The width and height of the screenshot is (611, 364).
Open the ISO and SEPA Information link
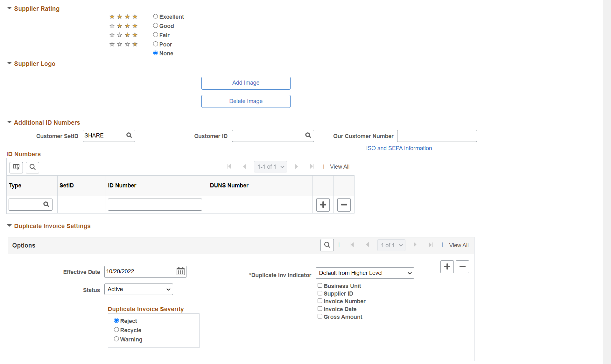pos(399,148)
